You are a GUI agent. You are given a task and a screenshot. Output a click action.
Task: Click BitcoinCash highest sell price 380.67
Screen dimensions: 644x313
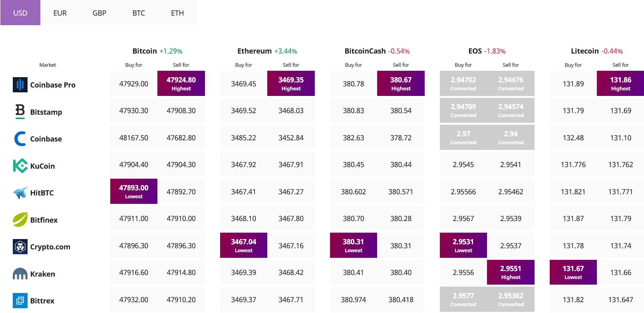coord(401,84)
